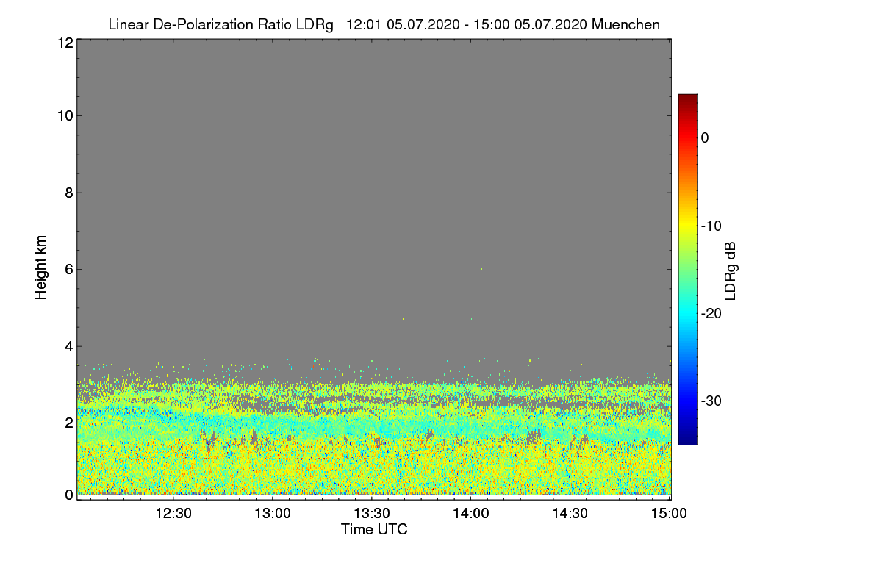Image resolution: width=882 pixels, height=588 pixels.
Task: Click the height axis value 12
Action: pos(64,43)
